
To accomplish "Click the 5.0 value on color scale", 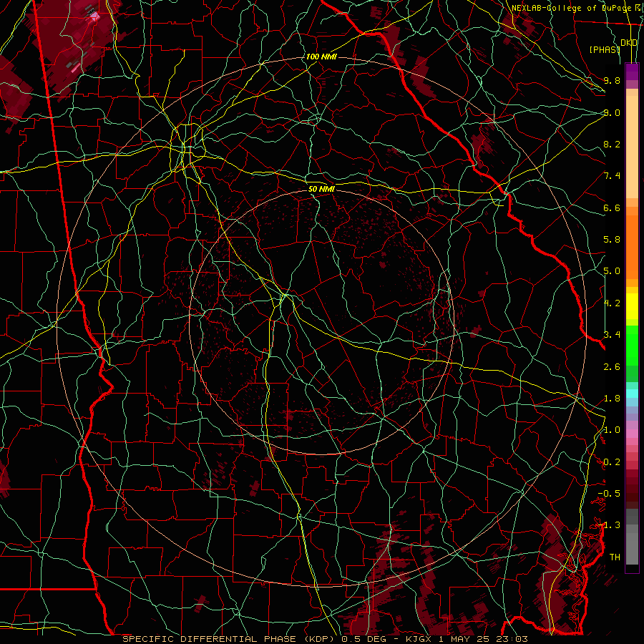I will click(x=612, y=271).
